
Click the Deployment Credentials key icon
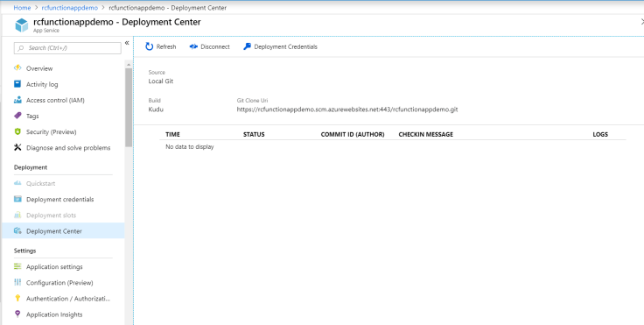click(247, 46)
